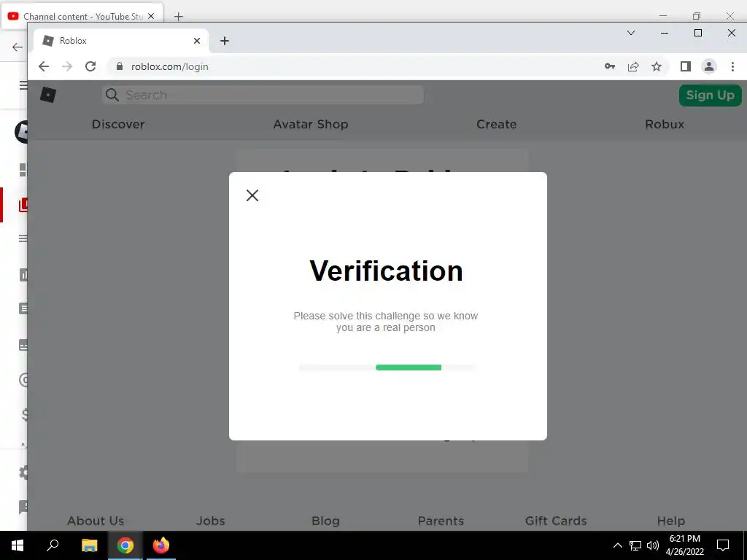Viewport: 747px width, 560px height.
Task: Click the Chrome taskbar icon
Action: 125,545
